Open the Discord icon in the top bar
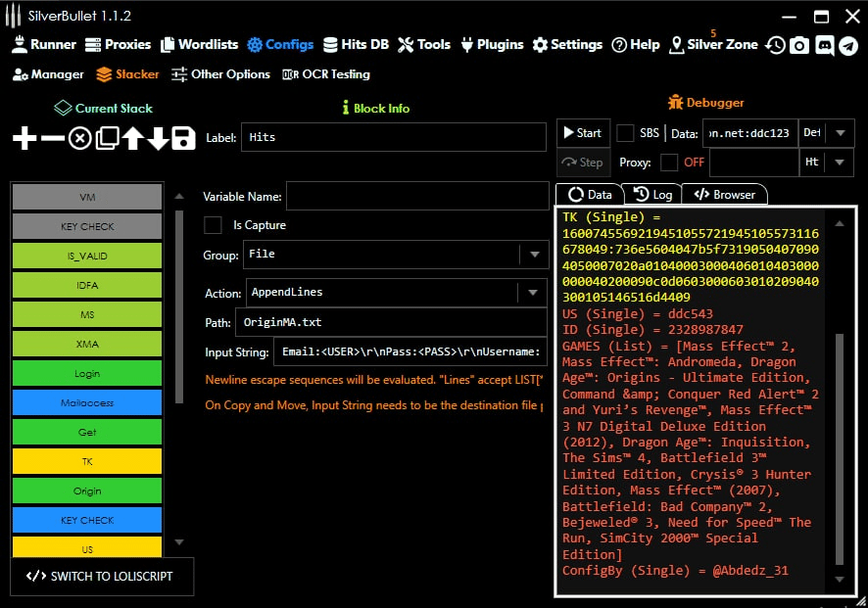The image size is (868, 608). tap(824, 45)
